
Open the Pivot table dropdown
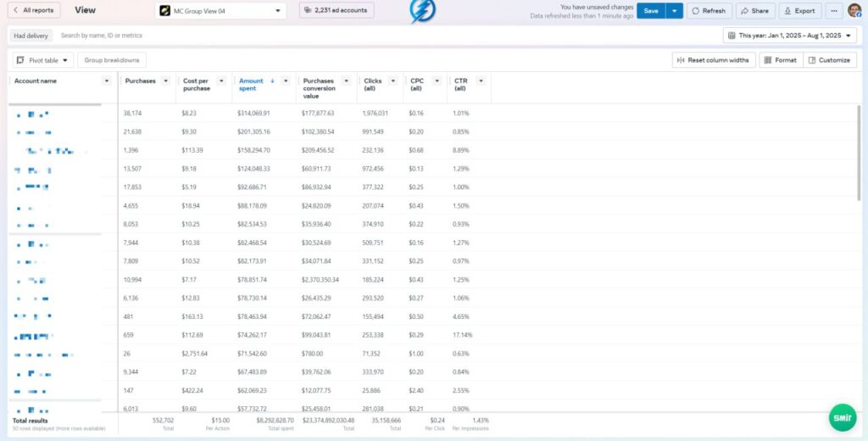point(44,60)
